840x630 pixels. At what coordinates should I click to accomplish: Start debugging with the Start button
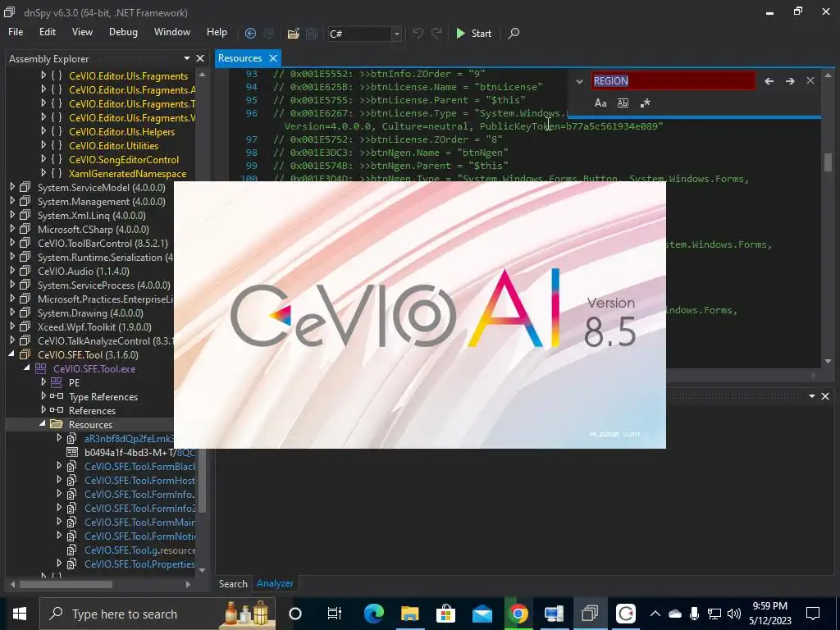473,33
